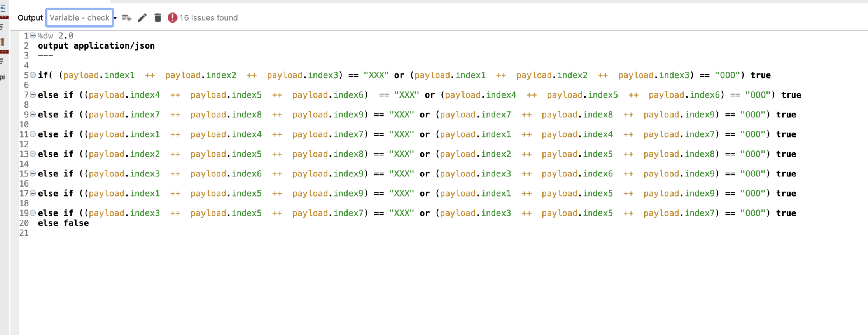Collapse the fold marker on line 13
The image size is (868, 335).
pos(33,154)
